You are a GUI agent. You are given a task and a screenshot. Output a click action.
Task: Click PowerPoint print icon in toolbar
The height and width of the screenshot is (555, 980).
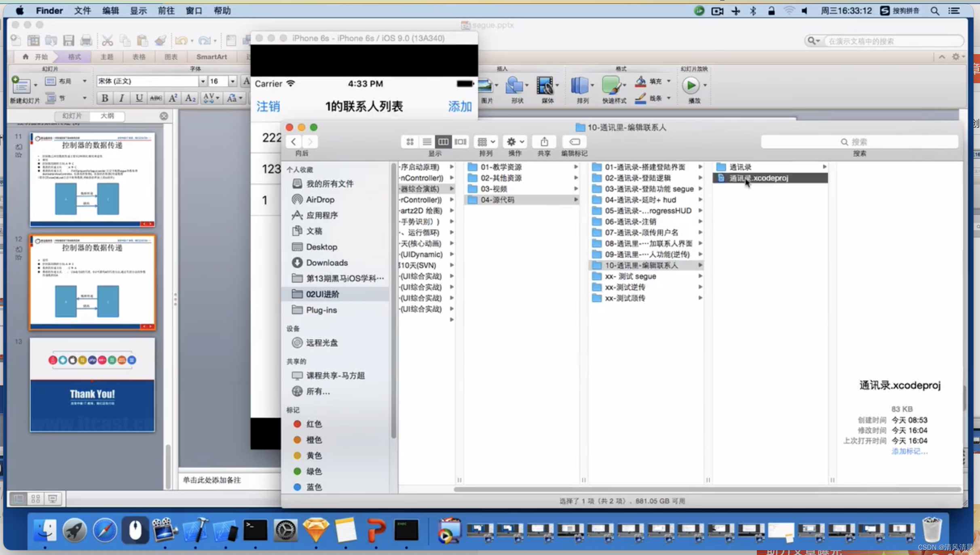[86, 40]
